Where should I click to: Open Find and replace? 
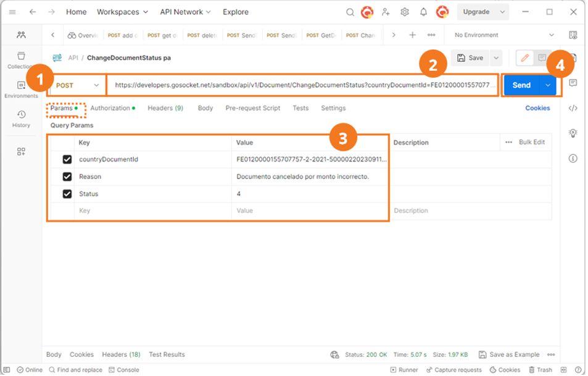pyautogui.click(x=75, y=370)
